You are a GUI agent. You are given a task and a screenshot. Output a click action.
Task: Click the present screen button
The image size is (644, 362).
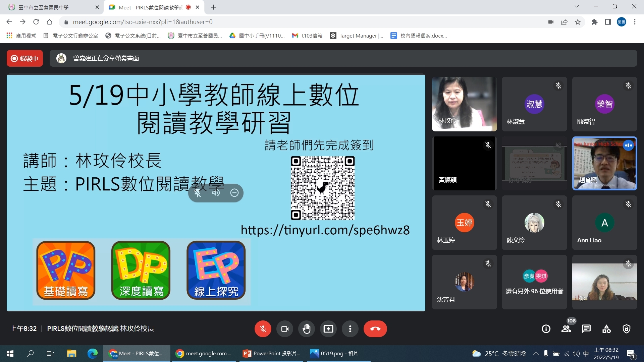pyautogui.click(x=328, y=329)
